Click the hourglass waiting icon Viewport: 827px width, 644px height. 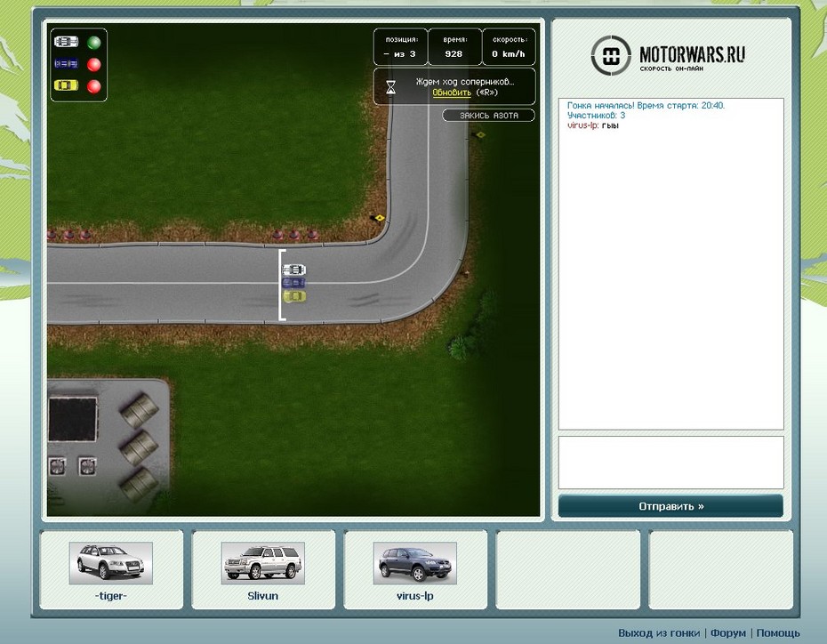(390, 87)
